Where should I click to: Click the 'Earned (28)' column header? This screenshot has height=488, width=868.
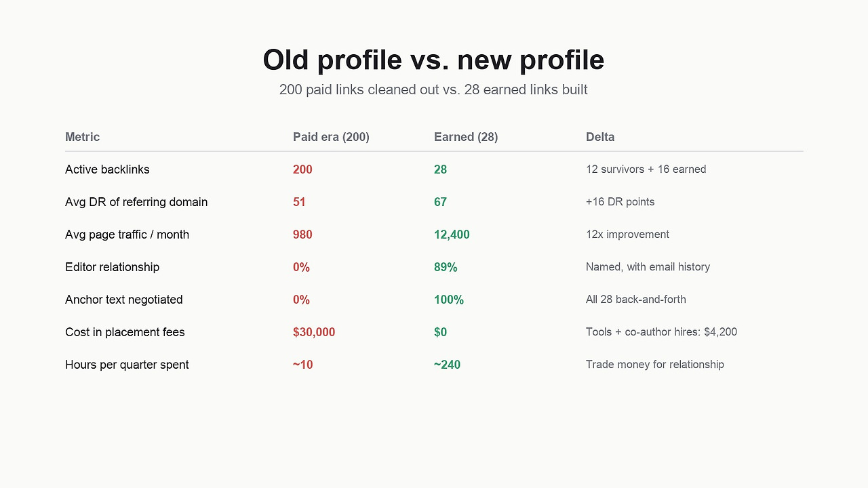click(466, 137)
